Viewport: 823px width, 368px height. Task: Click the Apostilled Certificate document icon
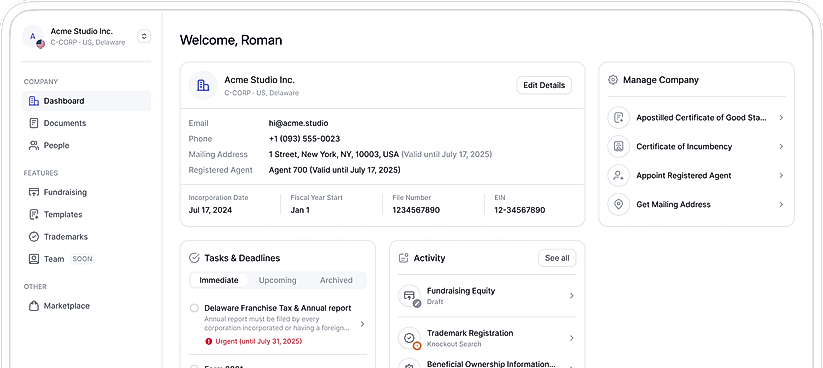[618, 118]
